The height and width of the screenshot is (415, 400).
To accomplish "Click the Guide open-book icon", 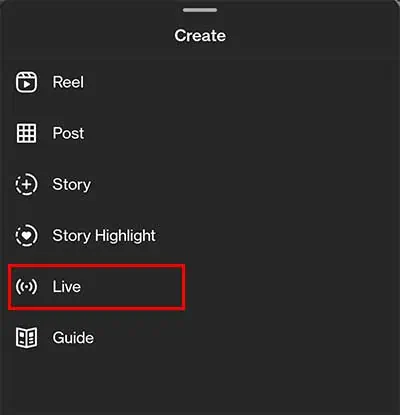I will pyautogui.click(x=26, y=338).
